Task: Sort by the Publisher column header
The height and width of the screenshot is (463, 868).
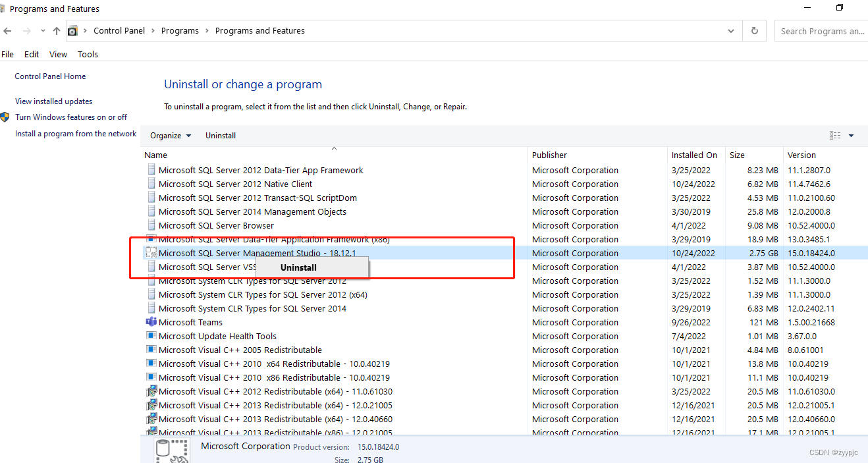Action: coord(599,155)
